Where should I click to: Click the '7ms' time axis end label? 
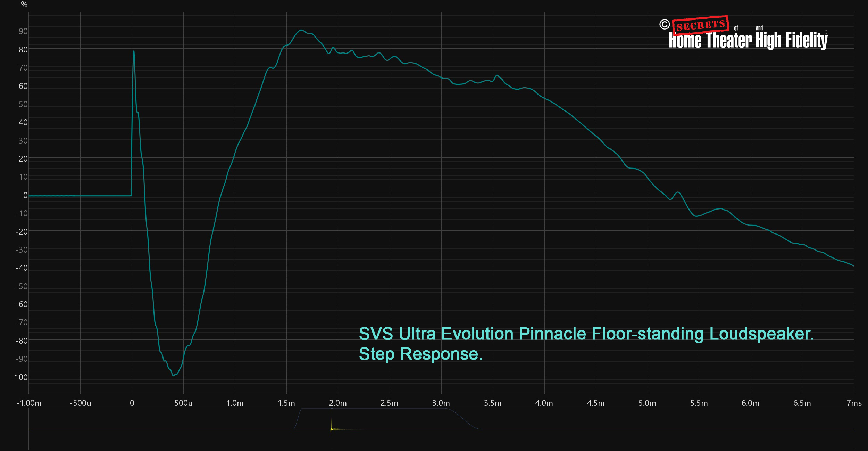(x=854, y=403)
